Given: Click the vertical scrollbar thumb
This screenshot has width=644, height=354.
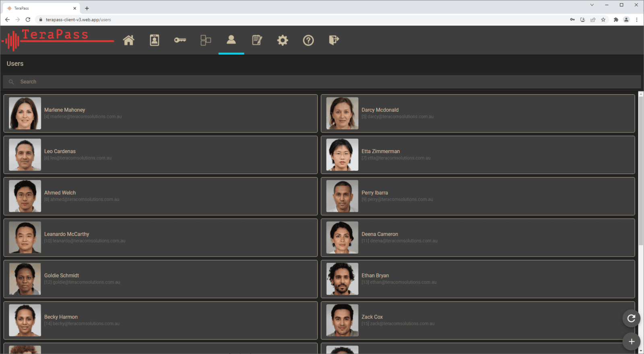Looking at the screenshot, I should [x=641, y=170].
